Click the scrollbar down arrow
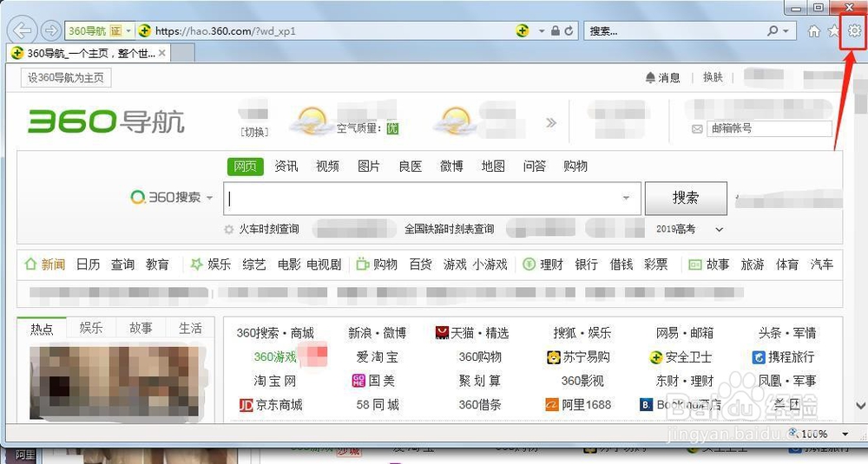Viewport: 868px width, 464px height. pyautogui.click(x=860, y=407)
